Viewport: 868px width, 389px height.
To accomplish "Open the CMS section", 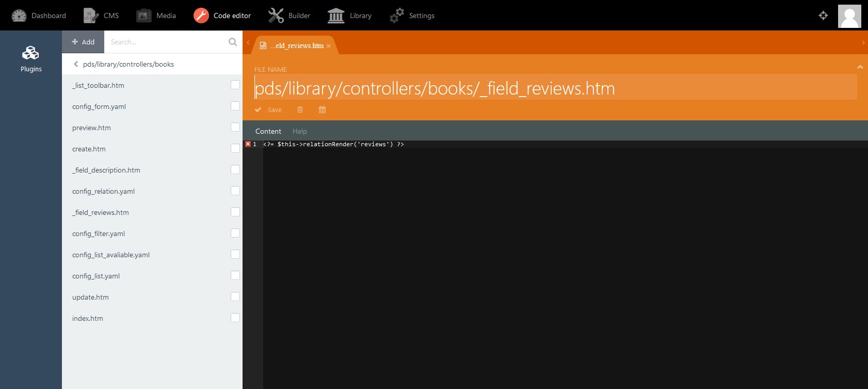I will [x=102, y=15].
